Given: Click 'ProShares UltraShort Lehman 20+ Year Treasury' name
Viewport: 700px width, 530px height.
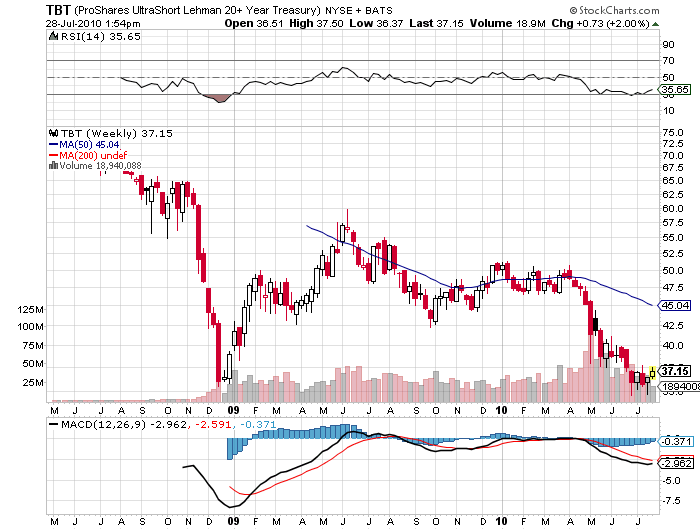Looking at the screenshot, I should coord(197,10).
